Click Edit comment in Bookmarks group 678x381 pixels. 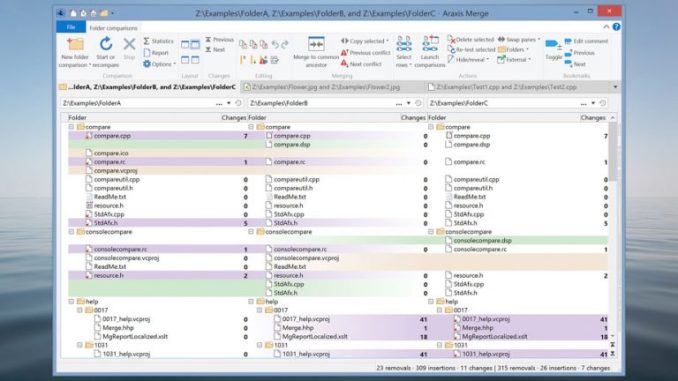point(586,42)
